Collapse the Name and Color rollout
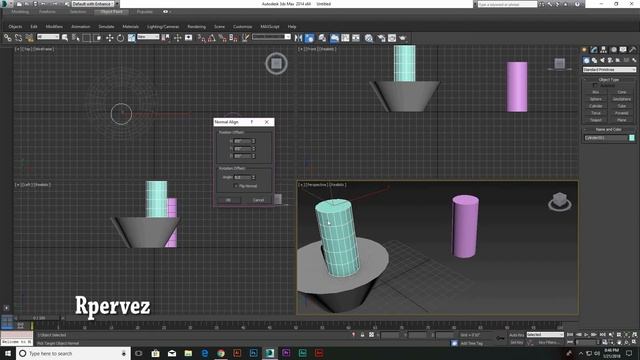 pos(609,129)
